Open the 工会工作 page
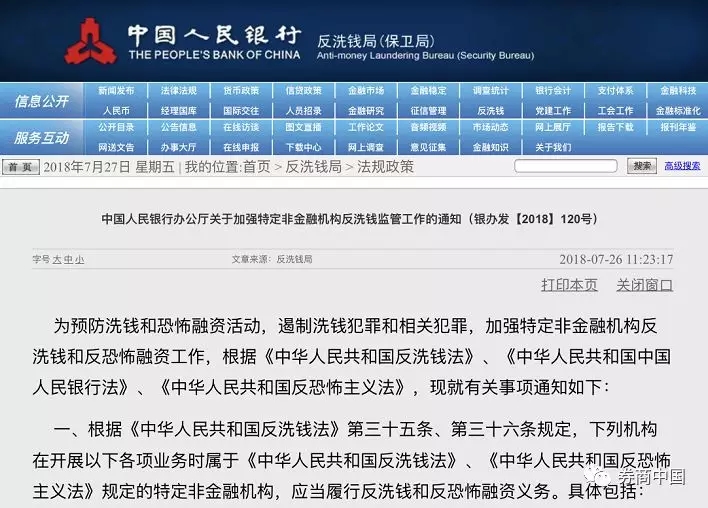Image resolution: width=708 pixels, height=508 pixels. (x=615, y=111)
